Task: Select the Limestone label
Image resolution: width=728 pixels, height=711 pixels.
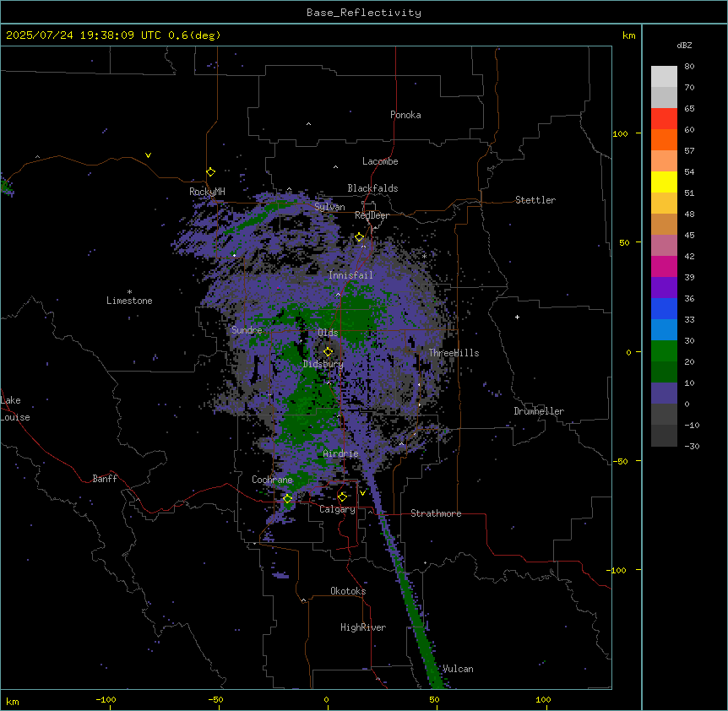Action: point(129,301)
